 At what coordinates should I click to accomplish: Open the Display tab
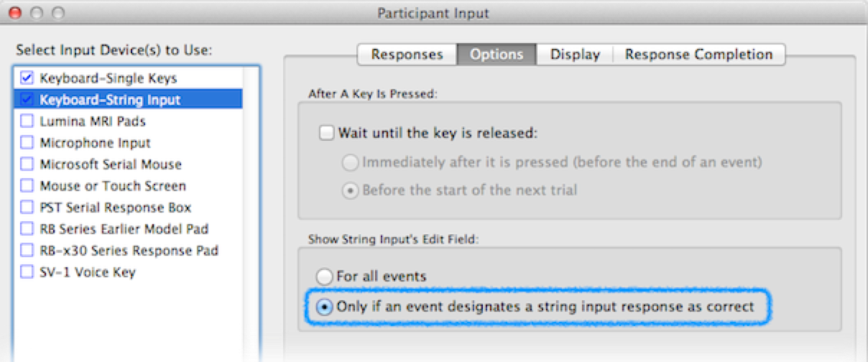coord(574,55)
